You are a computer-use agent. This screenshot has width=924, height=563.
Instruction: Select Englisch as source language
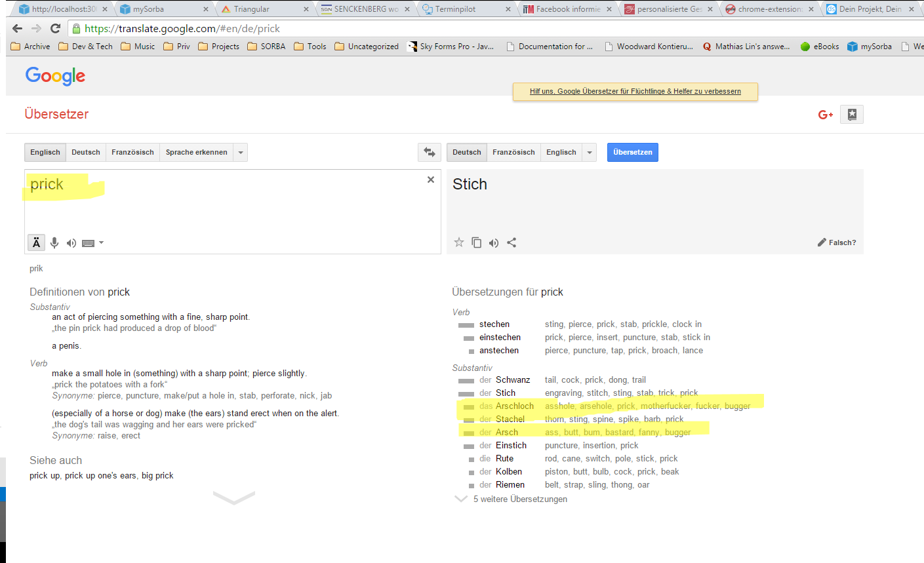click(x=45, y=152)
